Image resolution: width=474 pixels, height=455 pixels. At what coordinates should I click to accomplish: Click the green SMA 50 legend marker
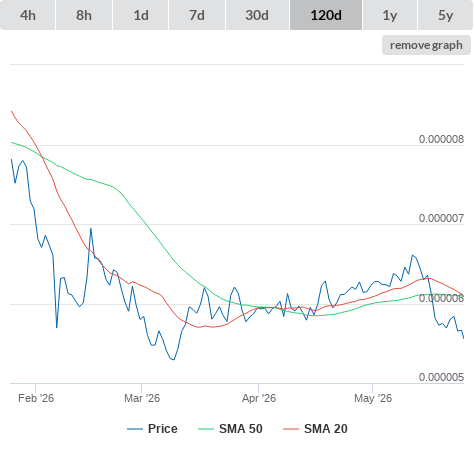click(206, 429)
